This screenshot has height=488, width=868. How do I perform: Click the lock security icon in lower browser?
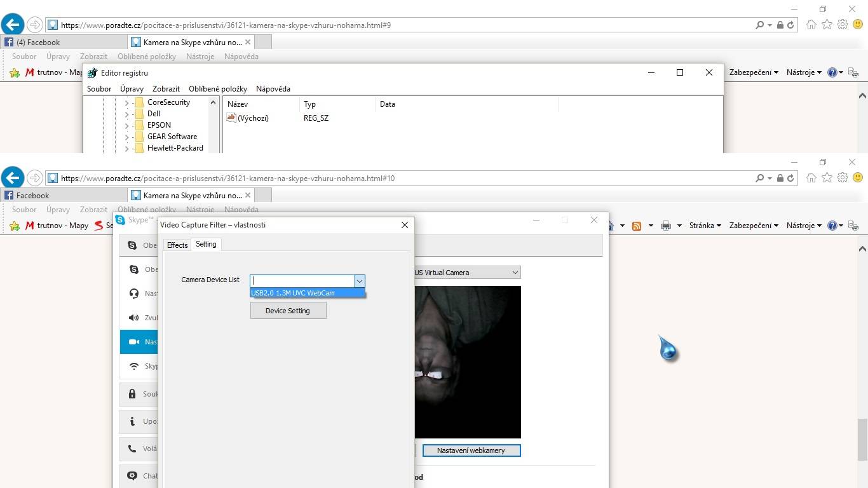780,179
